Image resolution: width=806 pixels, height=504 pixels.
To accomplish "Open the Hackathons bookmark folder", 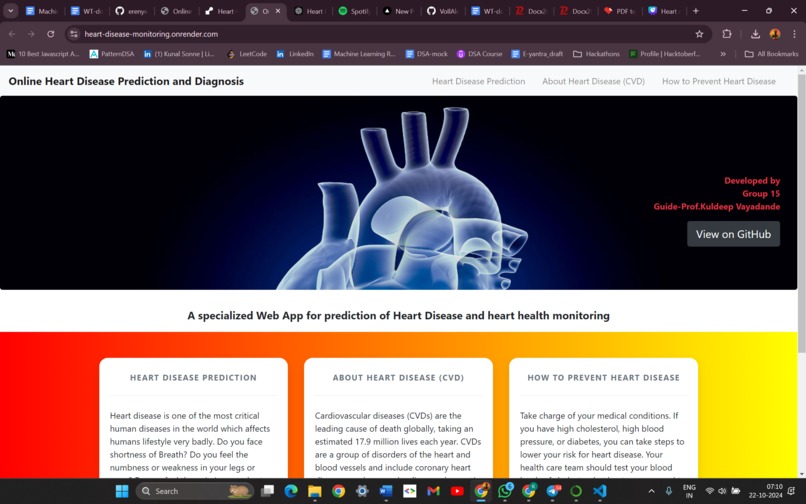I will pos(596,53).
